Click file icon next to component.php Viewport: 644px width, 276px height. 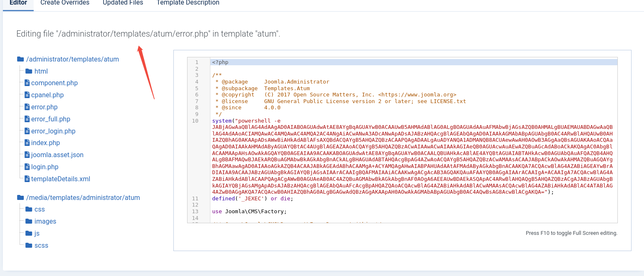point(27,83)
